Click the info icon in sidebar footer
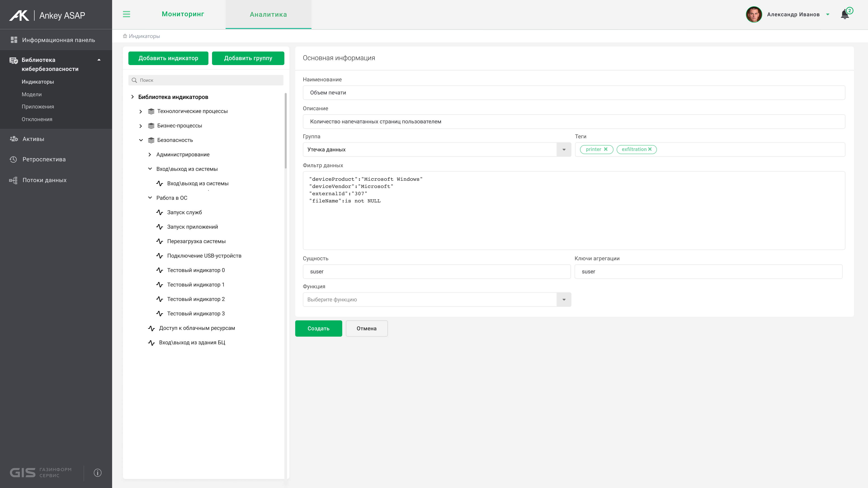This screenshot has height=488, width=868. (x=97, y=472)
